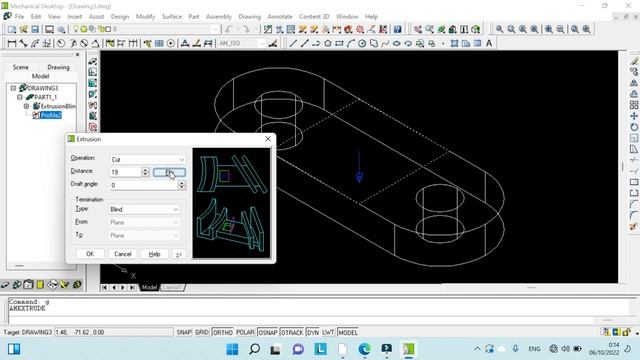Viewport: 640px width, 360px height.
Task: Open the Annotate menu
Action: click(280, 17)
